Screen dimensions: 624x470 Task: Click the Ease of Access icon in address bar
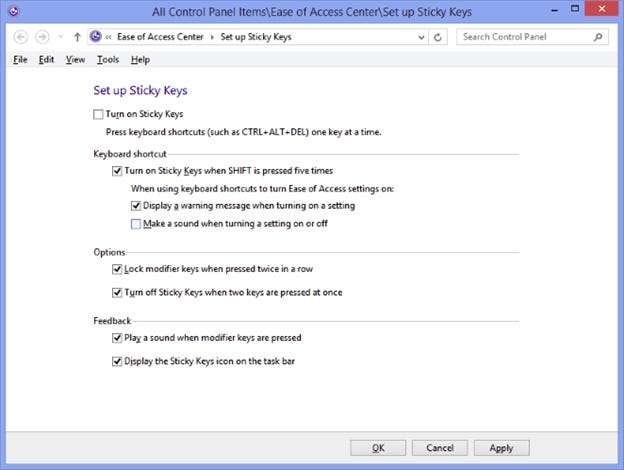pyautogui.click(x=95, y=37)
